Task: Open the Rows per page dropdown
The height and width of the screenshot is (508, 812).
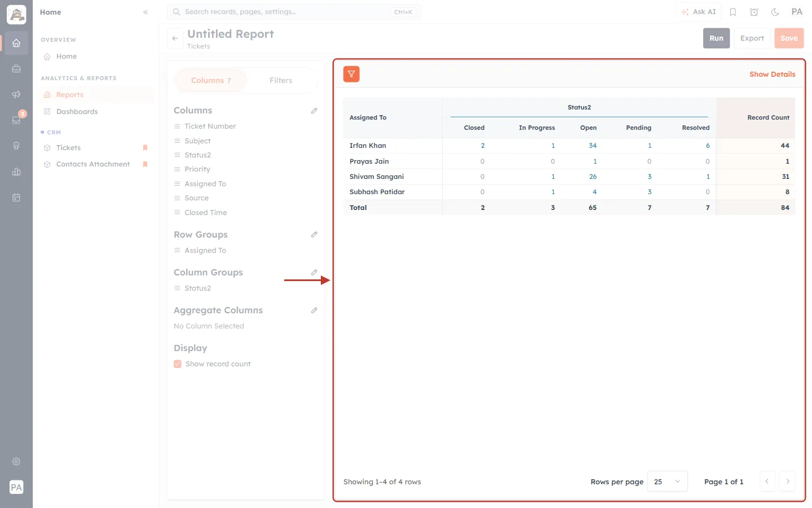Action: coord(668,481)
